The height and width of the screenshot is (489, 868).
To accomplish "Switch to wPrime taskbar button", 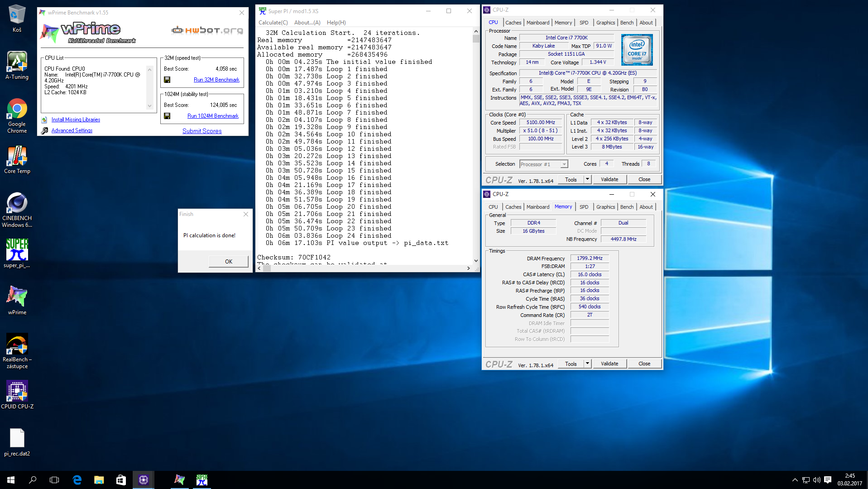I will pyautogui.click(x=180, y=480).
